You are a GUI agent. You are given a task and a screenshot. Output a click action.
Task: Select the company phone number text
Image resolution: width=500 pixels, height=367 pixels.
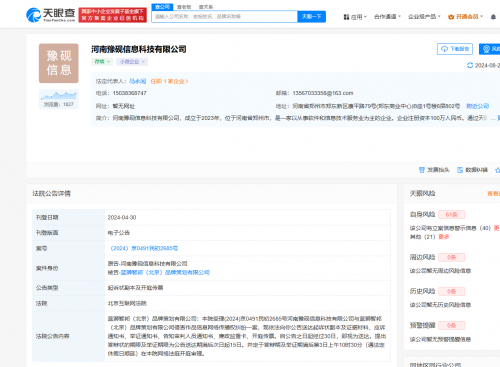click(x=130, y=93)
